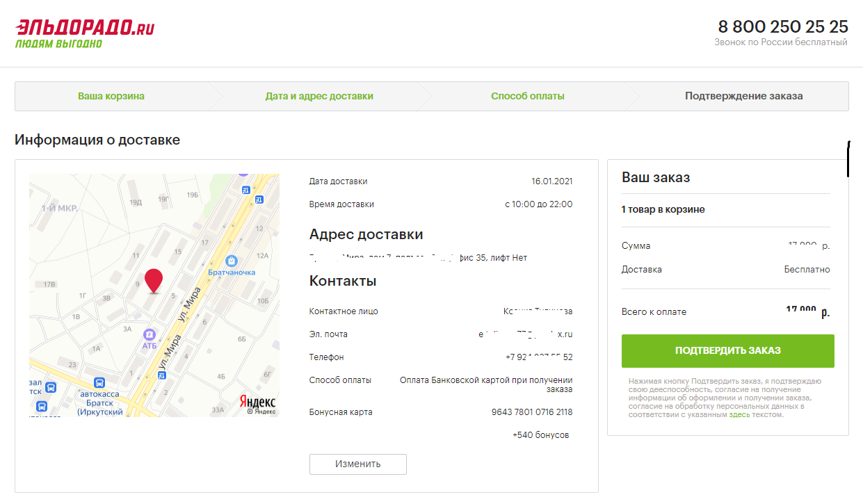The height and width of the screenshot is (504, 863).
Task: Click the Сумма label in the order summary
Action: pyautogui.click(x=636, y=246)
